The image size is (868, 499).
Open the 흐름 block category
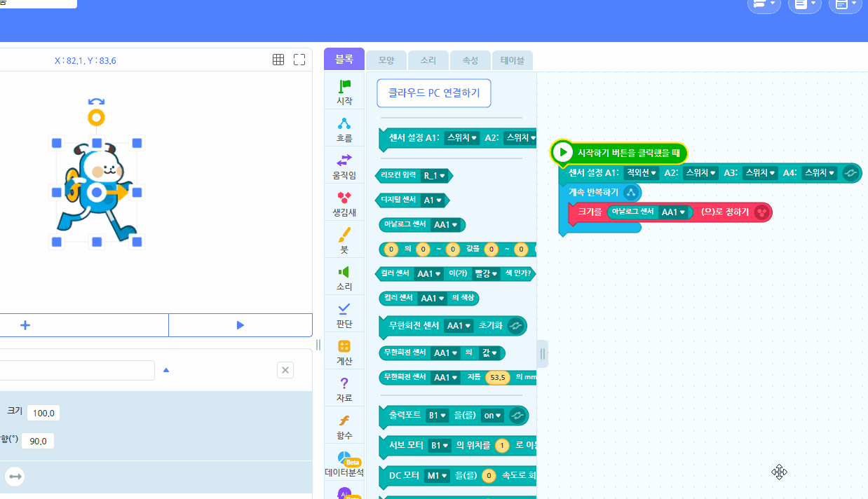pyautogui.click(x=344, y=130)
